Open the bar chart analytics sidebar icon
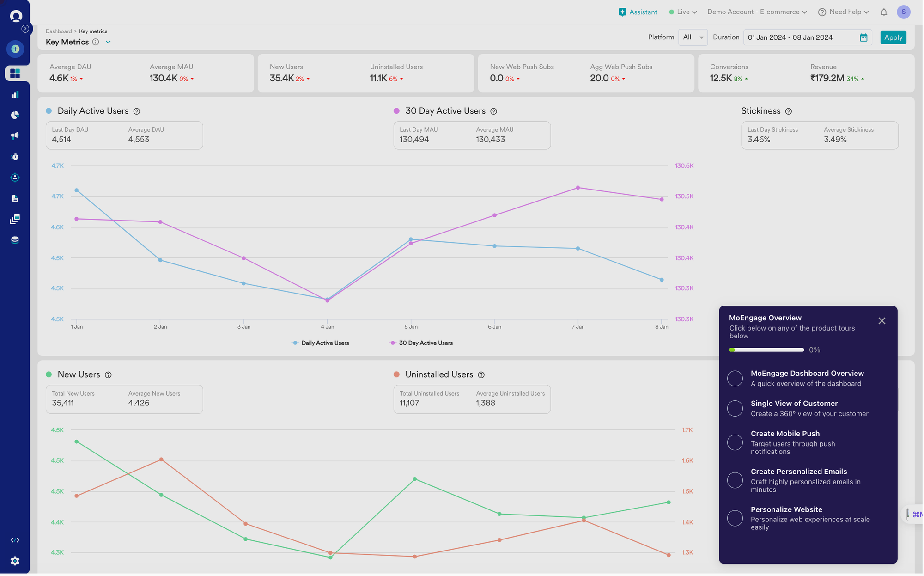This screenshot has width=924, height=576. 15,95
